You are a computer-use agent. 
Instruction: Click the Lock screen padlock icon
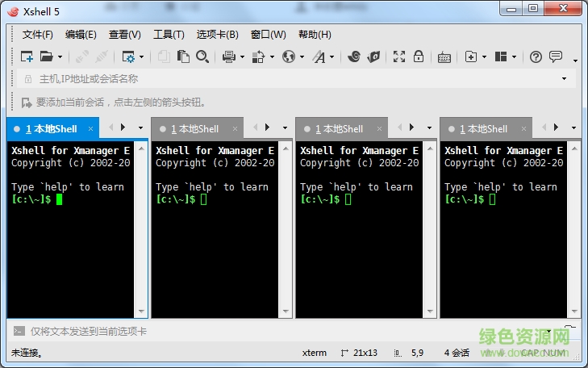click(x=419, y=56)
